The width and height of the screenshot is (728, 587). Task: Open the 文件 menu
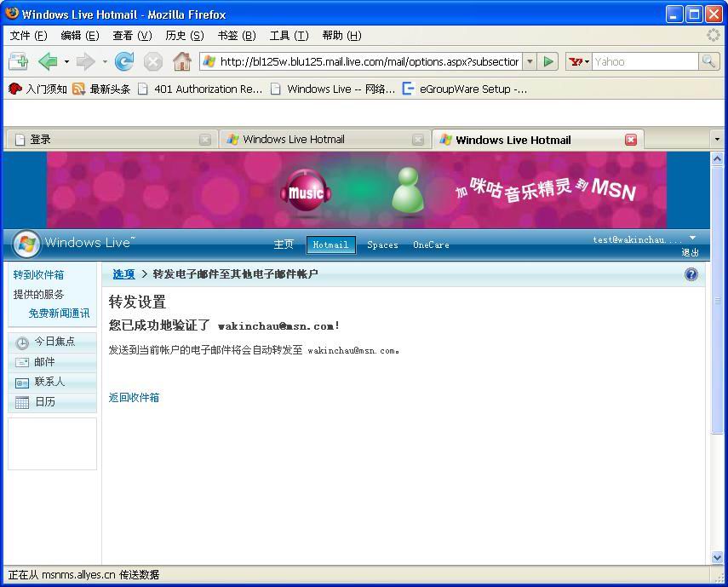pos(29,36)
